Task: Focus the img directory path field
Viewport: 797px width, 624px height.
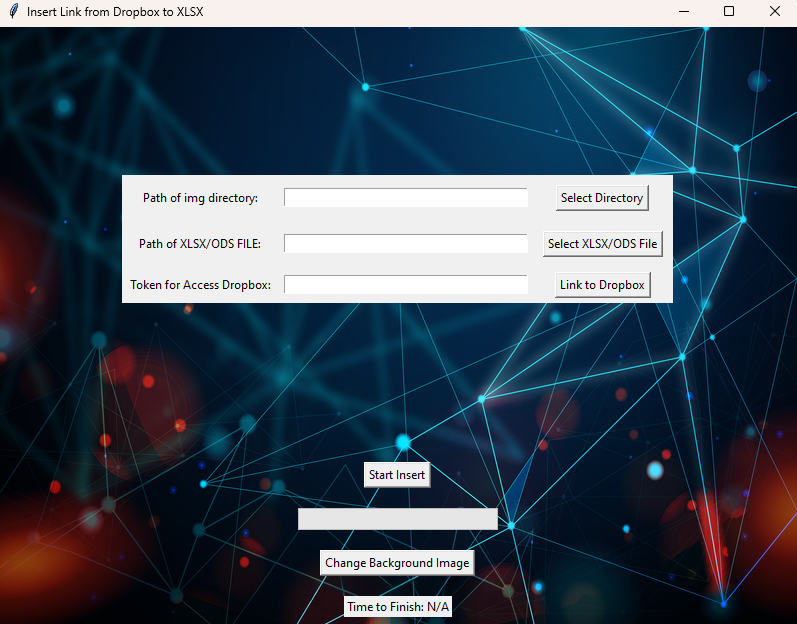Action: click(x=406, y=198)
